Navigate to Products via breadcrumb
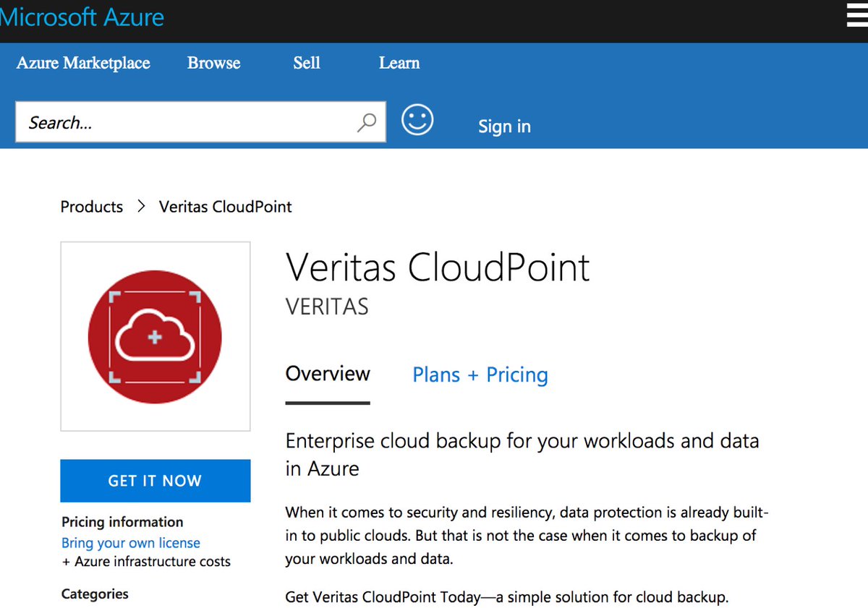Image resolution: width=868 pixels, height=608 pixels. (x=91, y=206)
